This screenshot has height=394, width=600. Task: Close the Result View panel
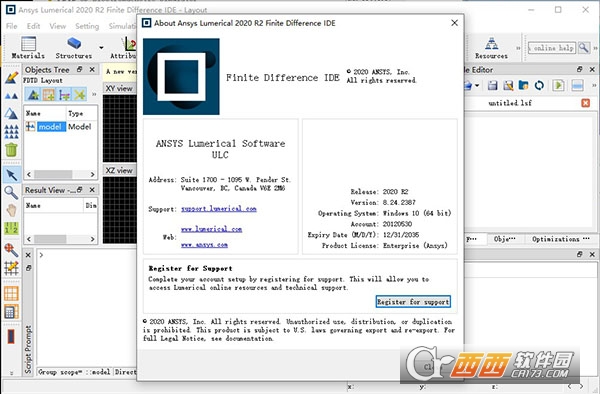click(x=92, y=190)
